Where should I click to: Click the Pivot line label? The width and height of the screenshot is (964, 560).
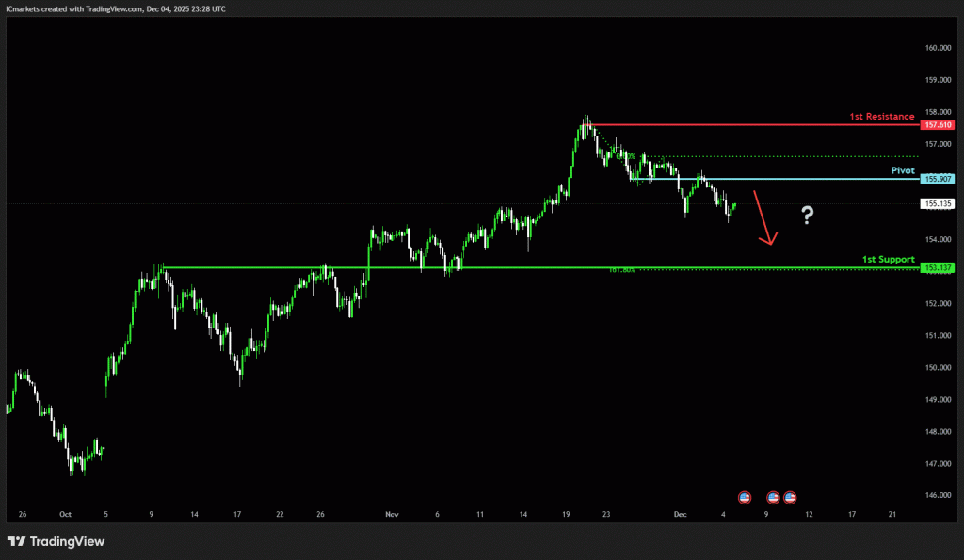pyautogui.click(x=903, y=170)
